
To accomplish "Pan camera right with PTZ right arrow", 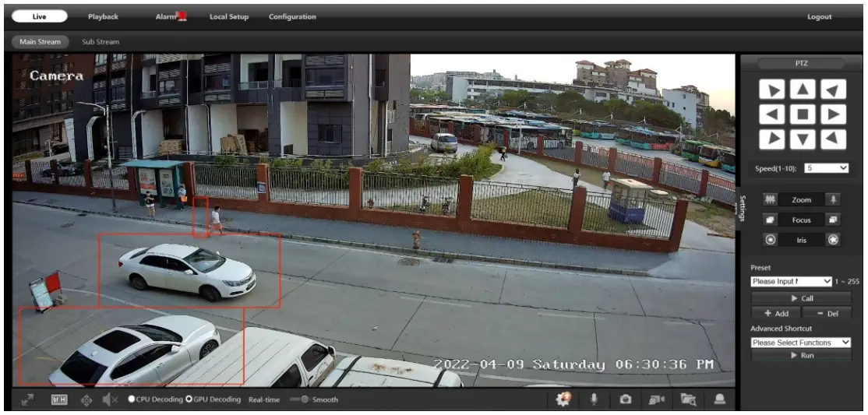I will (x=833, y=114).
